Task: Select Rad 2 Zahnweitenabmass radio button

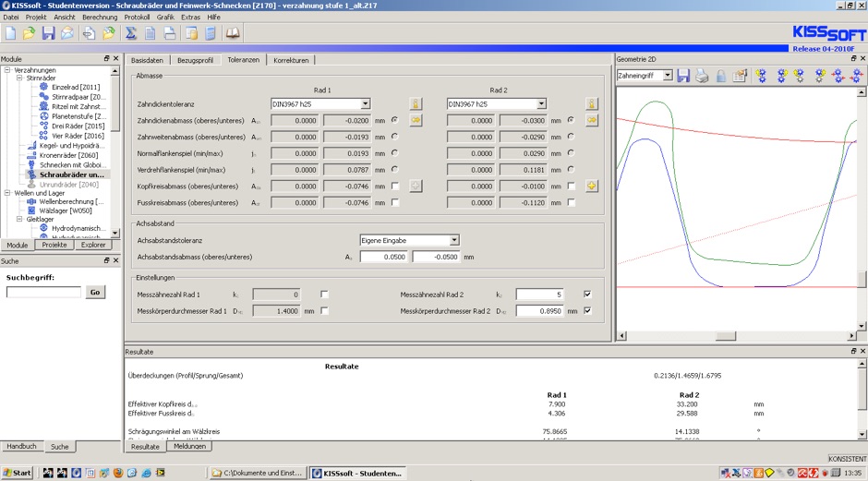Action: (571, 136)
